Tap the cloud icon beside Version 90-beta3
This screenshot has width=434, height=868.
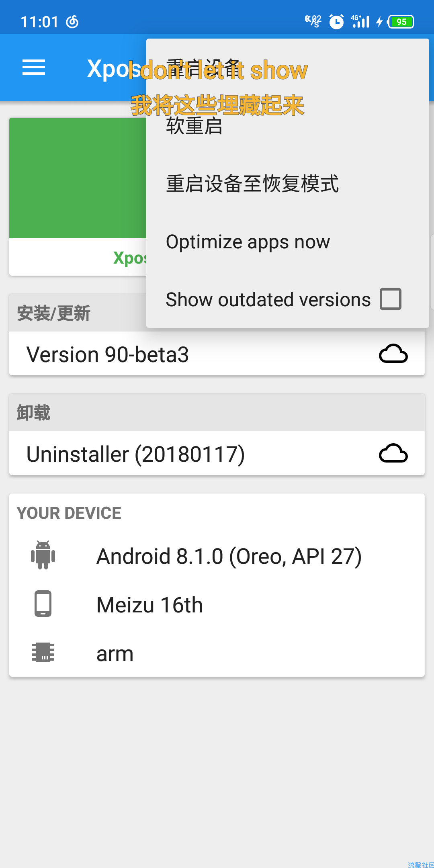tap(393, 354)
